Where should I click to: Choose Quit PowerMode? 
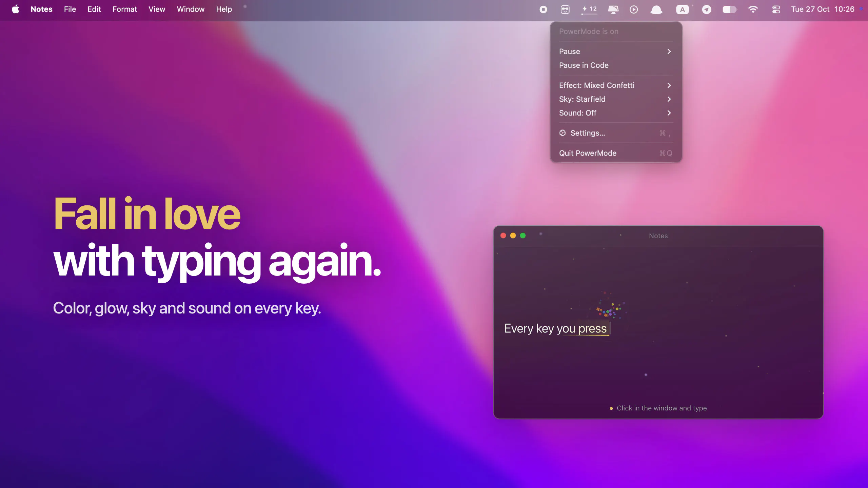(x=616, y=153)
